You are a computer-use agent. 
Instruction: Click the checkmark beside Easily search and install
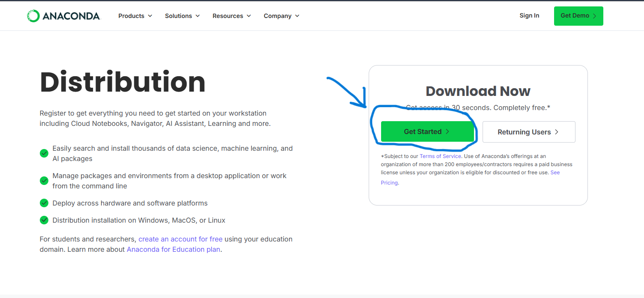coord(44,153)
